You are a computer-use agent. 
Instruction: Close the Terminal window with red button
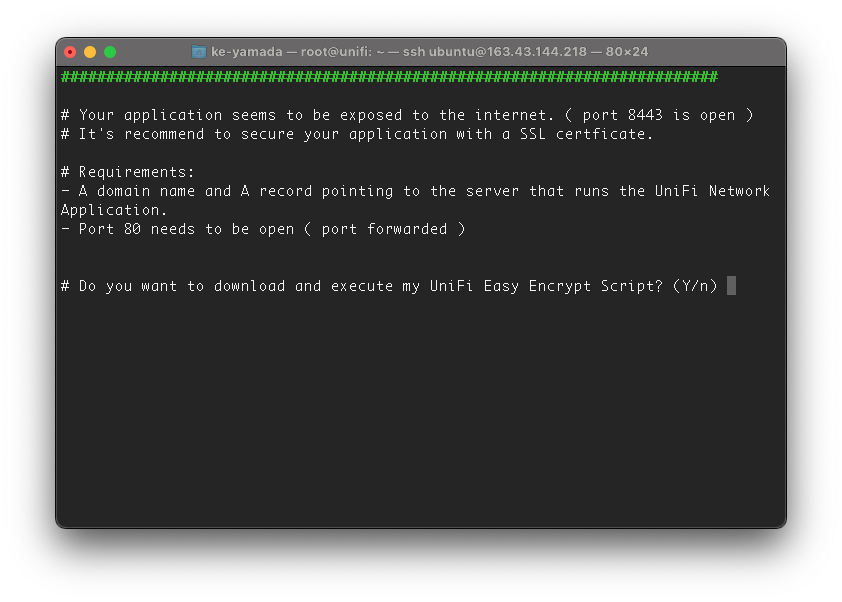[x=70, y=52]
